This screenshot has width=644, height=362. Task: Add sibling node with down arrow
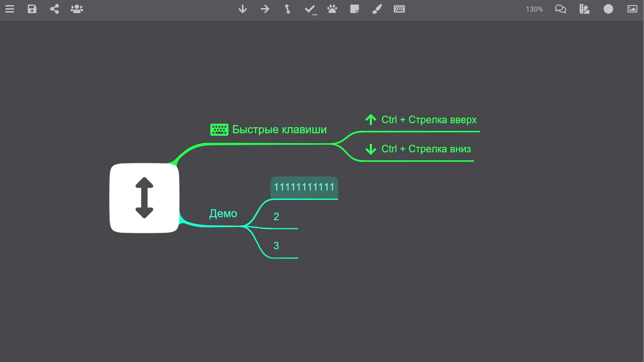click(x=243, y=9)
